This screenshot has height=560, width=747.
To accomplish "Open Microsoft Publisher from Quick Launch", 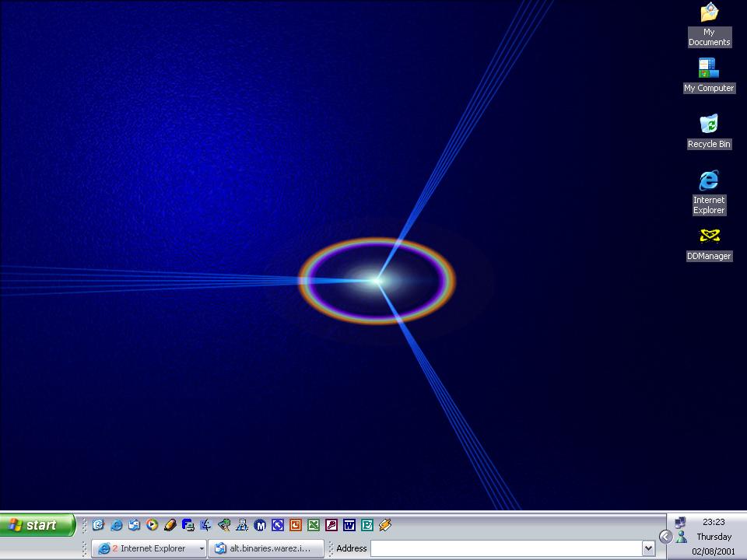I will (367, 526).
